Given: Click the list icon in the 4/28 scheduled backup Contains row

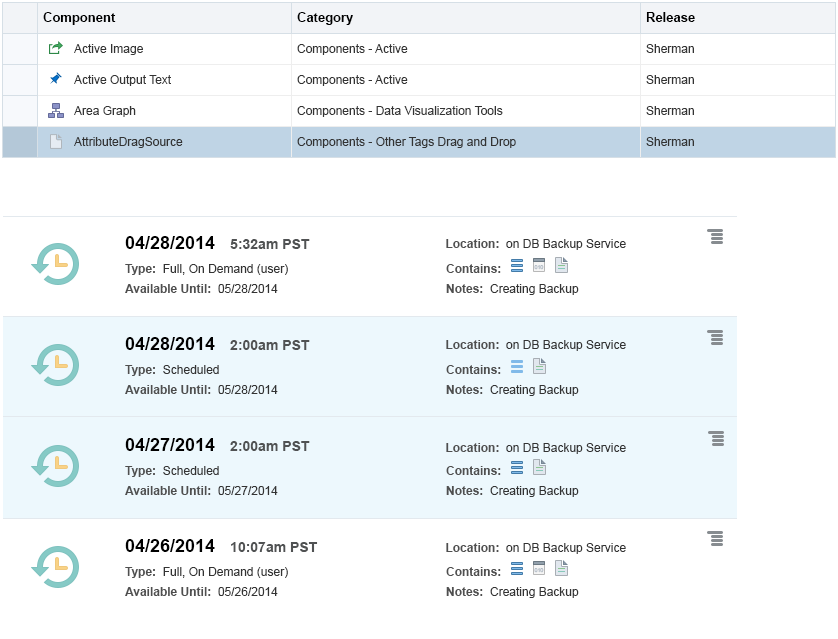Looking at the screenshot, I should pos(517,368).
